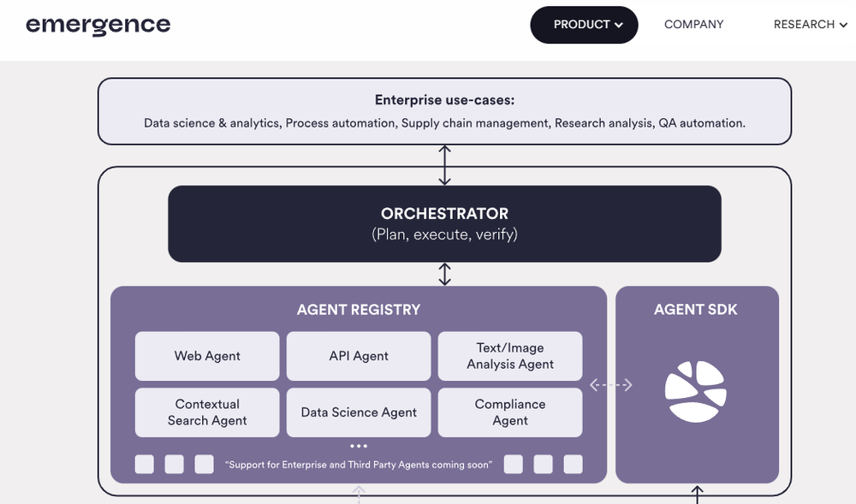
Task: Click the dashed arrow between Registry and SDK
Action: 611,385
